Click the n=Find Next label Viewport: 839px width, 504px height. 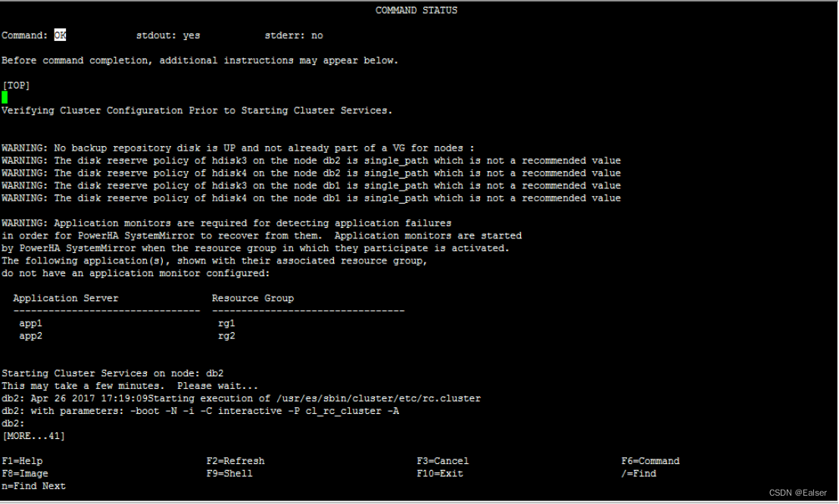point(34,485)
